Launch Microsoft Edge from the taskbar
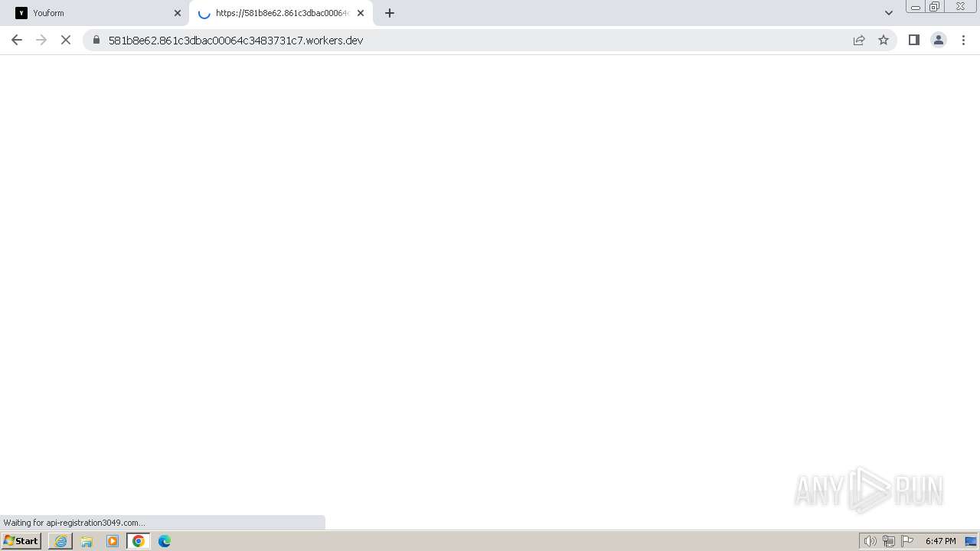980x551 pixels. point(165,541)
